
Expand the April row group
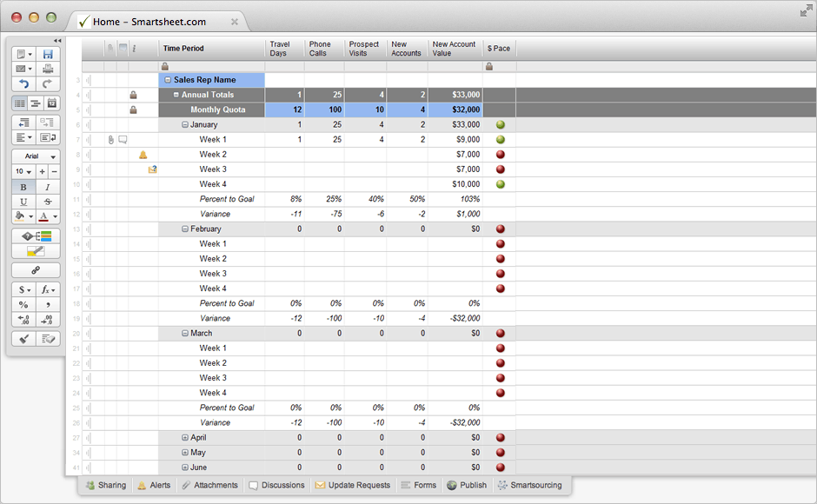186,437
